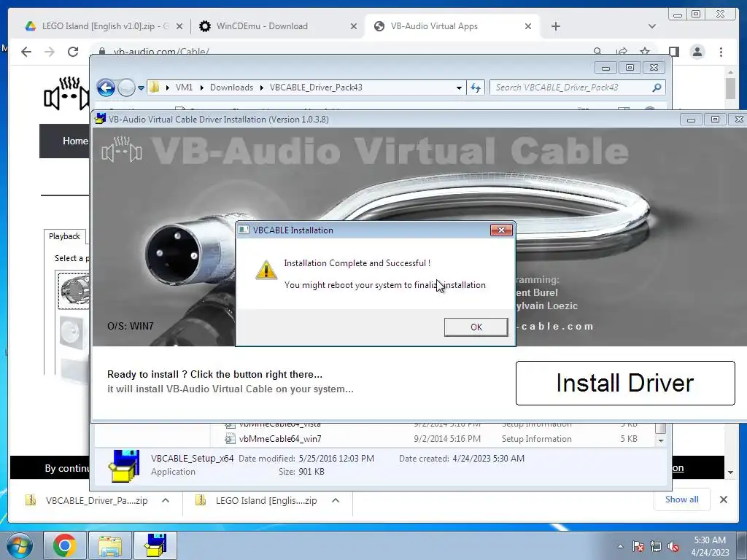The width and height of the screenshot is (747, 560).
Task: Select vbMmeCable64_win7 file row
Action: [x=431, y=438]
